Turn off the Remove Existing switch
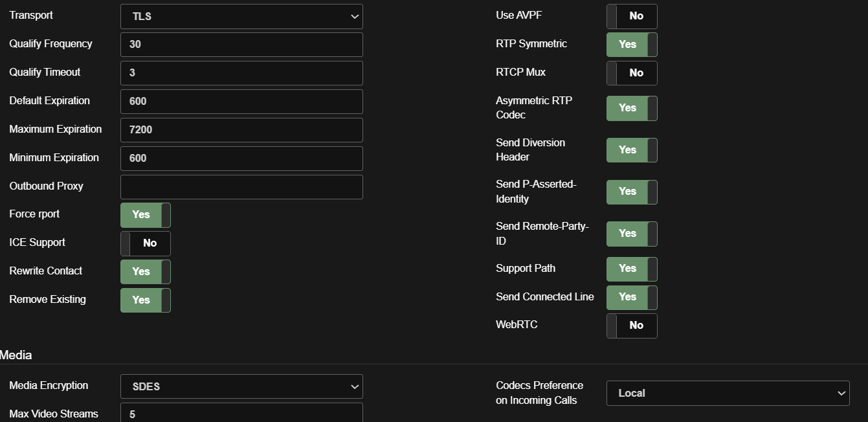The height and width of the screenshot is (422, 868). coord(146,300)
